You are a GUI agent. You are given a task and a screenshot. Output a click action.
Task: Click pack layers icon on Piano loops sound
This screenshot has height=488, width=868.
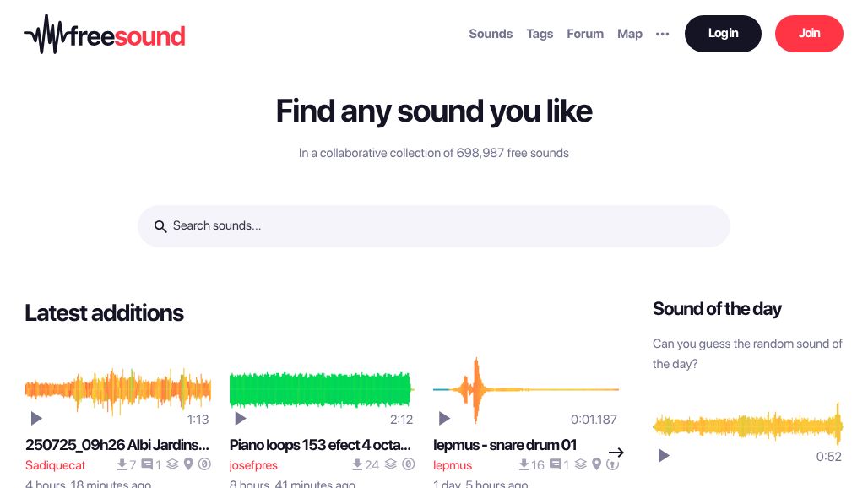coord(391,464)
